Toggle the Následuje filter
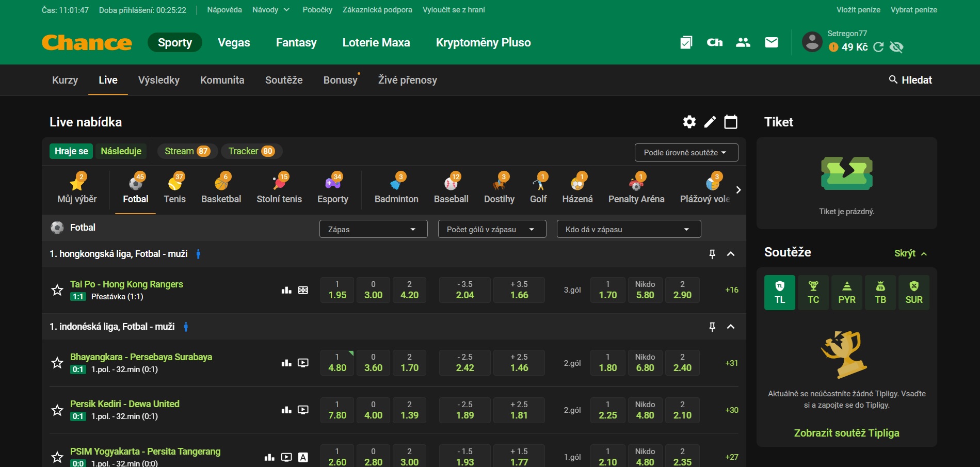The width and height of the screenshot is (980, 467). tap(121, 151)
